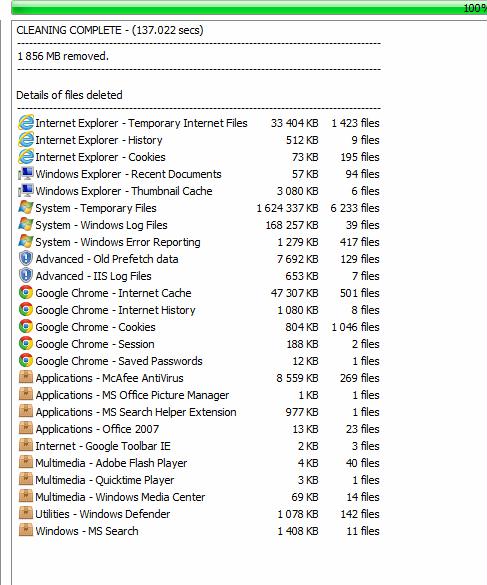Click the box icon beside MS Office Picture Manager
This screenshot has height=585, width=487.
[x=26, y=394]
